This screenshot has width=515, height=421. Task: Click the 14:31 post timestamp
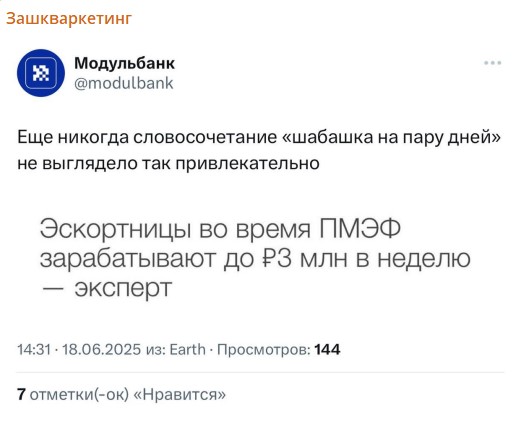[34, 350]
